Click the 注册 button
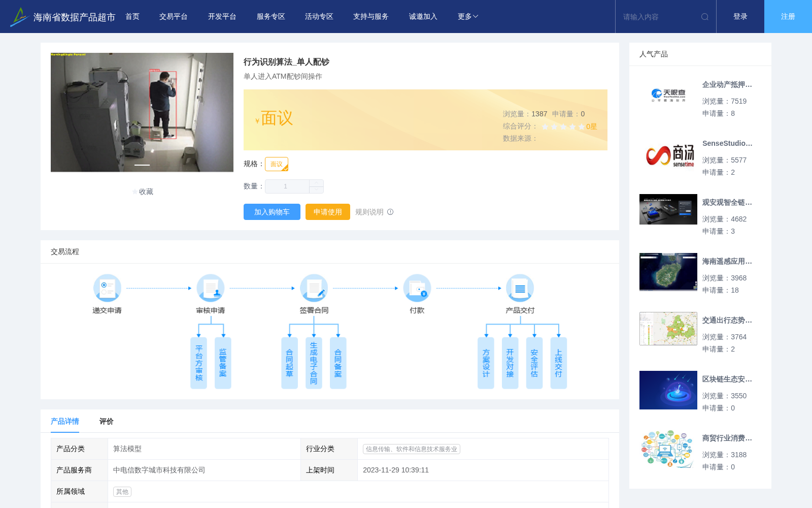The width and height of the screenshot is (812, 508). 788,17
